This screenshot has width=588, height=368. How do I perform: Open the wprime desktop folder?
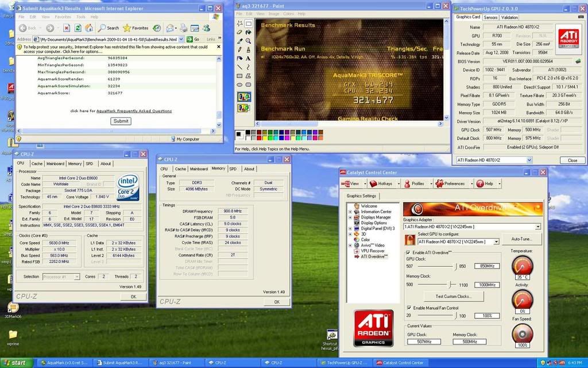pos(13,337)
